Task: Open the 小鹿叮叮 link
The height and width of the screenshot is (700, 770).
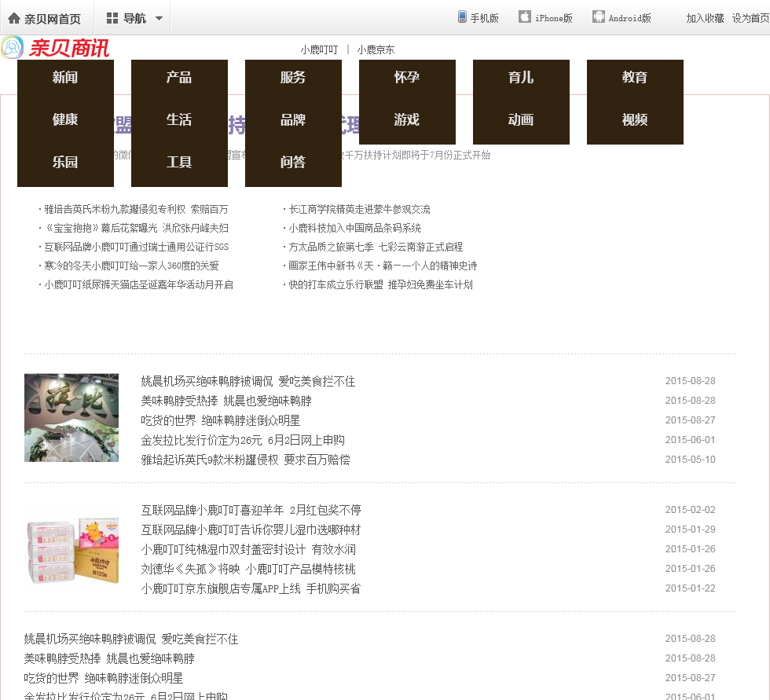Action: point(319,49)
